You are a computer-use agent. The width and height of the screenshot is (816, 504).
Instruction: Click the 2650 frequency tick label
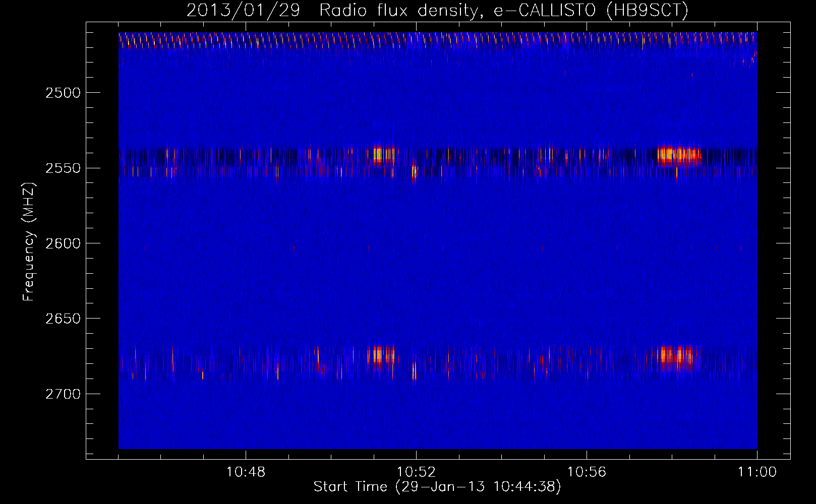[63, 319]
